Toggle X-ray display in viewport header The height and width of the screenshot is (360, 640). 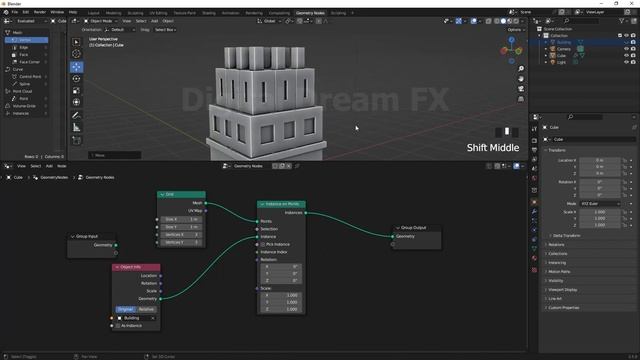click(489, 21)
